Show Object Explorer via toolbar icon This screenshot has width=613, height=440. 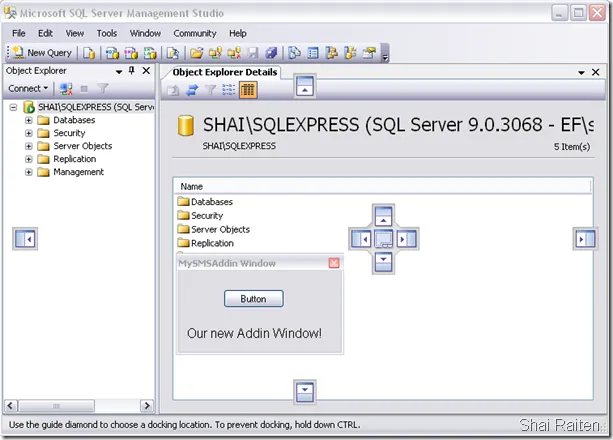point(332,53)
